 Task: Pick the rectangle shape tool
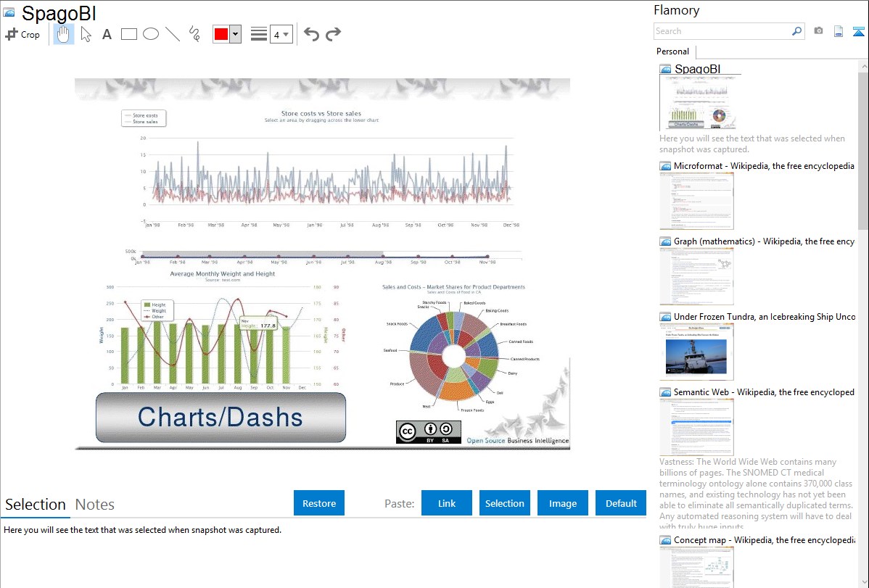pos(129,34)
